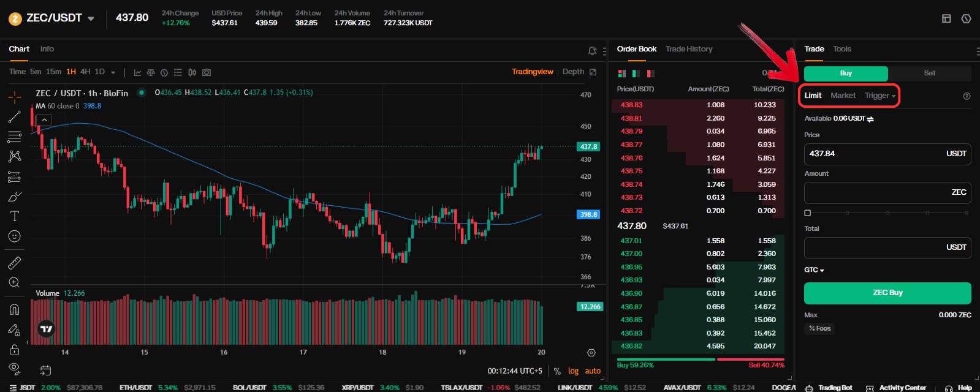Collapse the indicator legend chevron

click(45, 119)
